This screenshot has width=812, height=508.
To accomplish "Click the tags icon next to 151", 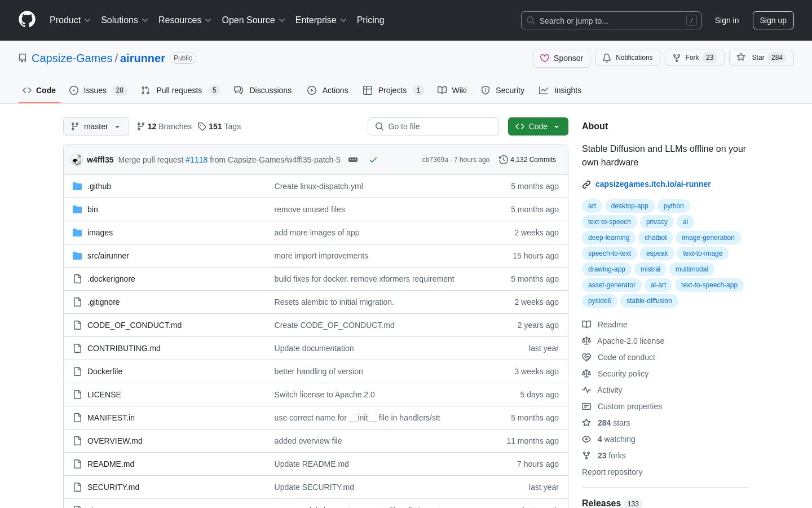I will [x=202, y=126].
